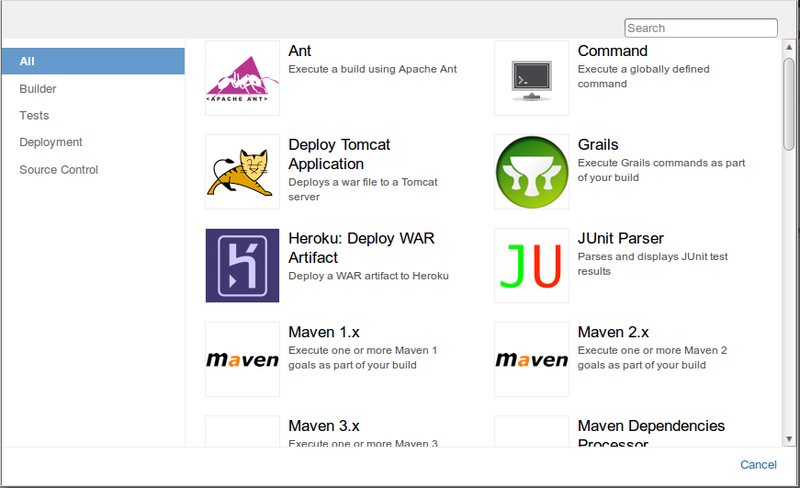Click 'Deploy a WAR artifact to Heroku' text
The image size is (800, 488).
pos(368,276)
